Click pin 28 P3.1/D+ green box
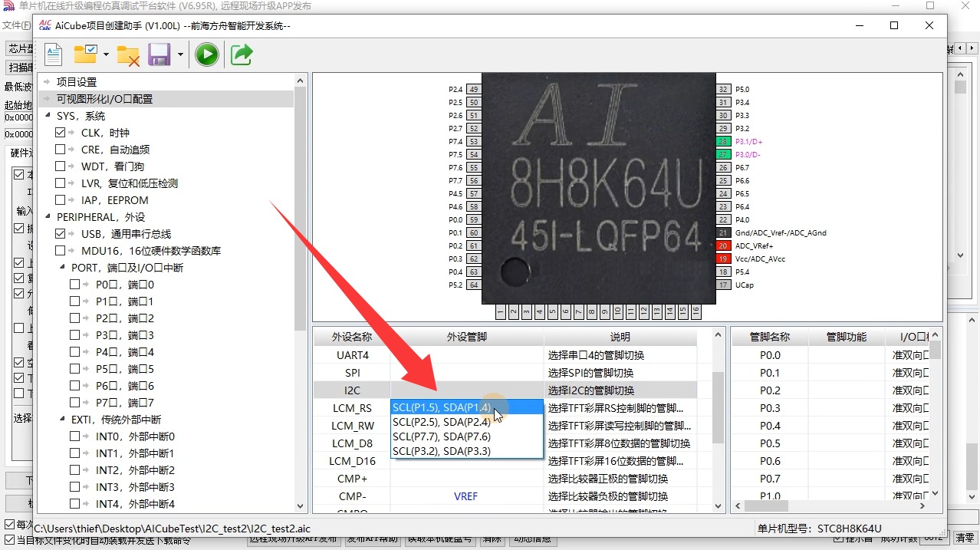This screenshot has width=980, height=550. click(x=722, y=141)
